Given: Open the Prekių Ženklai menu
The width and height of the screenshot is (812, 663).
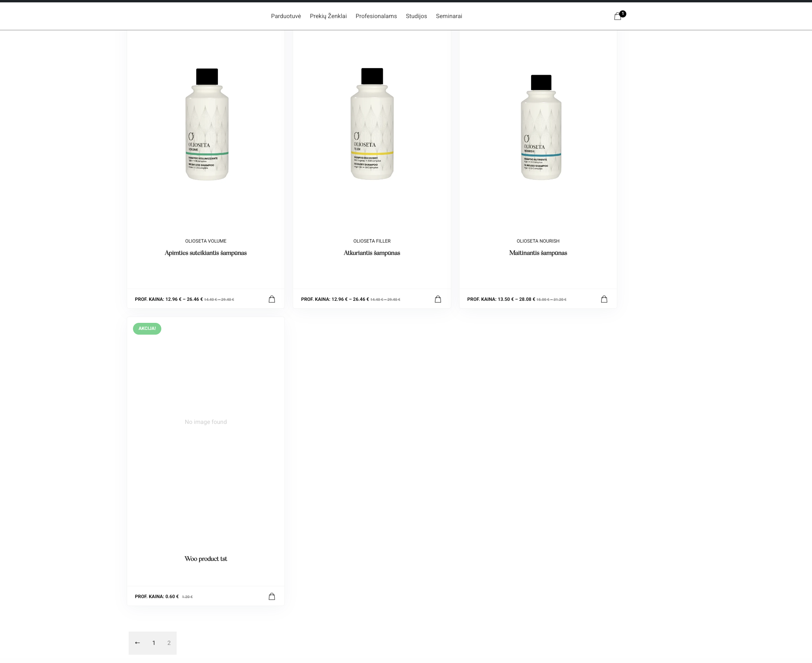Looking at the screenshot, I should 328,16.
